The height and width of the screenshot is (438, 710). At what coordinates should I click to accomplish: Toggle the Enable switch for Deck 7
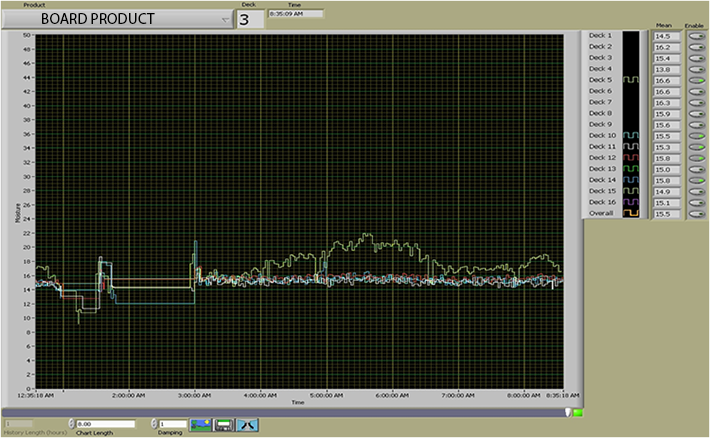[696, 102]
